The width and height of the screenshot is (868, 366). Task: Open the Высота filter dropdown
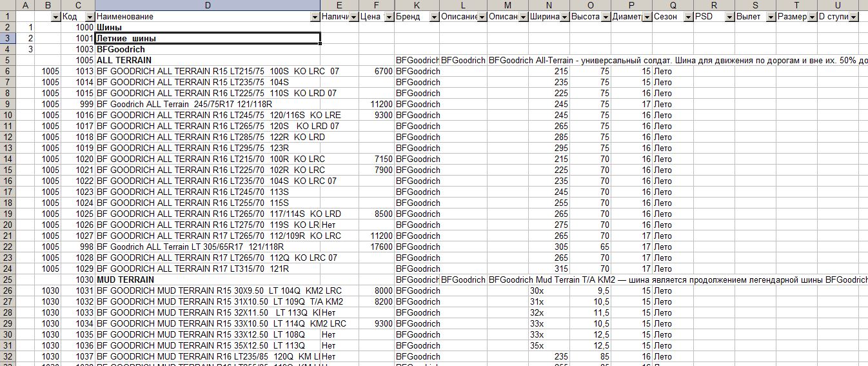pyautogui.click(x=606, y=17)
